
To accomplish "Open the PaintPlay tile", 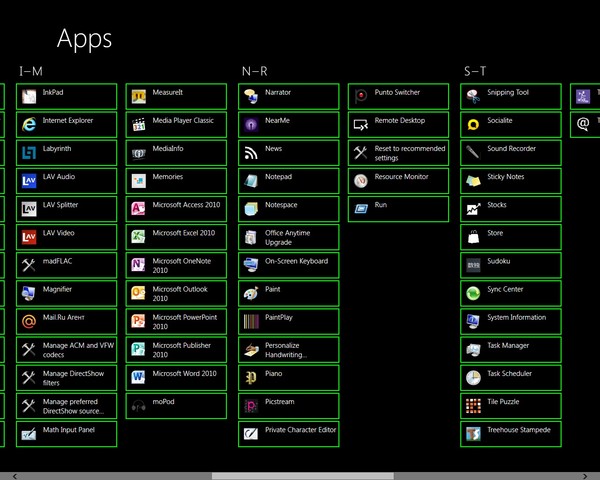I will [x=289, y=322].
